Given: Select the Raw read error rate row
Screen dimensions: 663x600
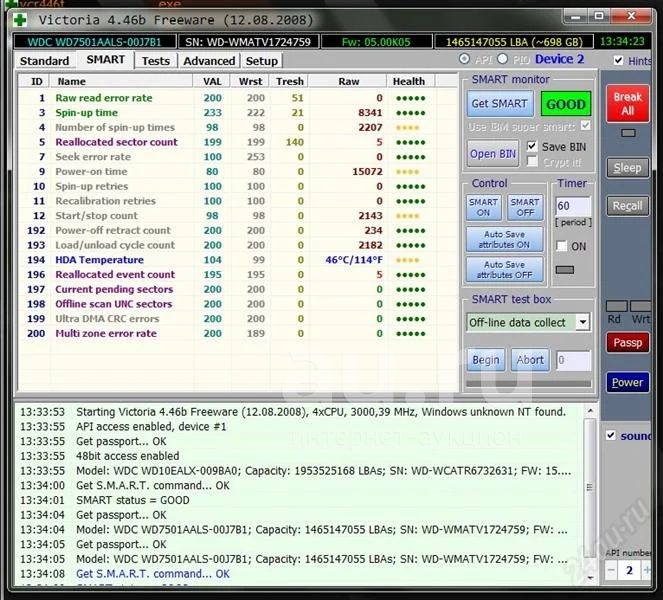Looking at the screenshot, I should click(237, 98).
